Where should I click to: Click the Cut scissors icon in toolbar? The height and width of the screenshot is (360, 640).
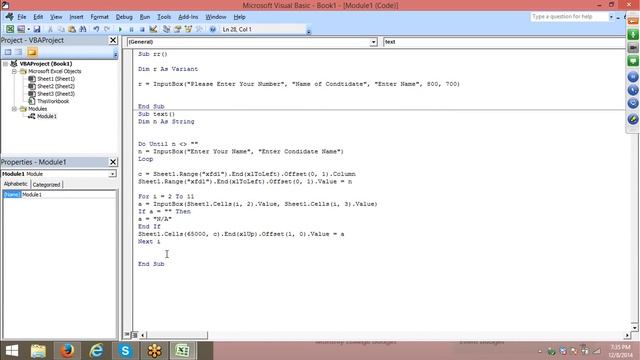[x=50, y=29]
